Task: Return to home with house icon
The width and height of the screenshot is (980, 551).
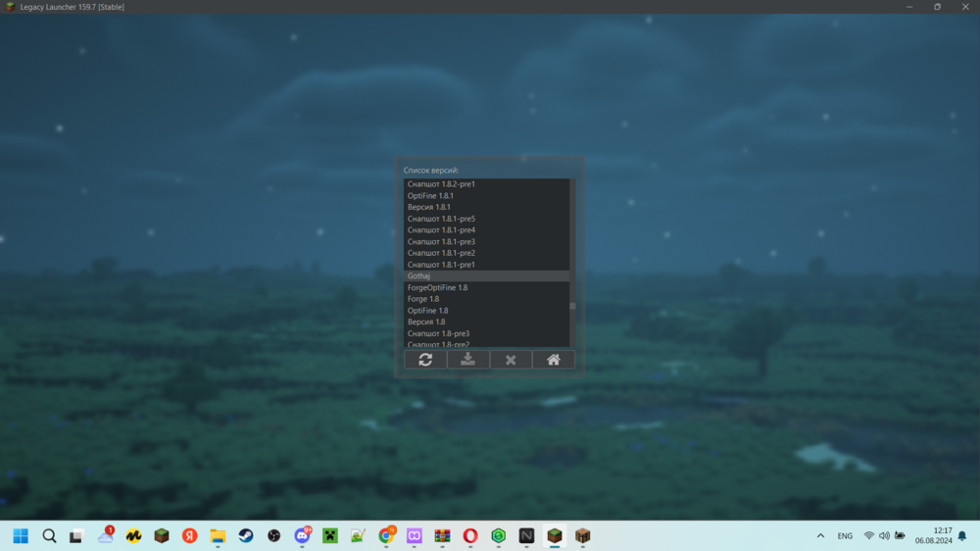Action: [553, 360]
